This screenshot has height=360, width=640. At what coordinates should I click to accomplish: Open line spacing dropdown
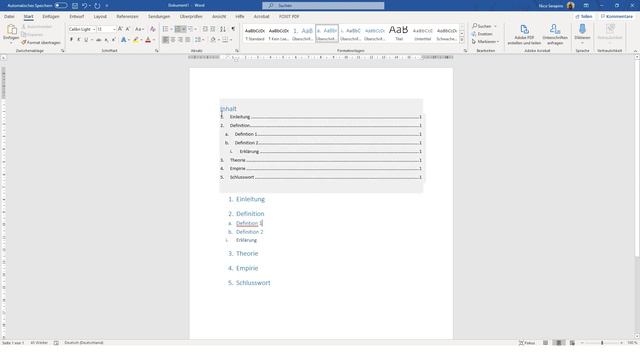[x=199, y=40]
